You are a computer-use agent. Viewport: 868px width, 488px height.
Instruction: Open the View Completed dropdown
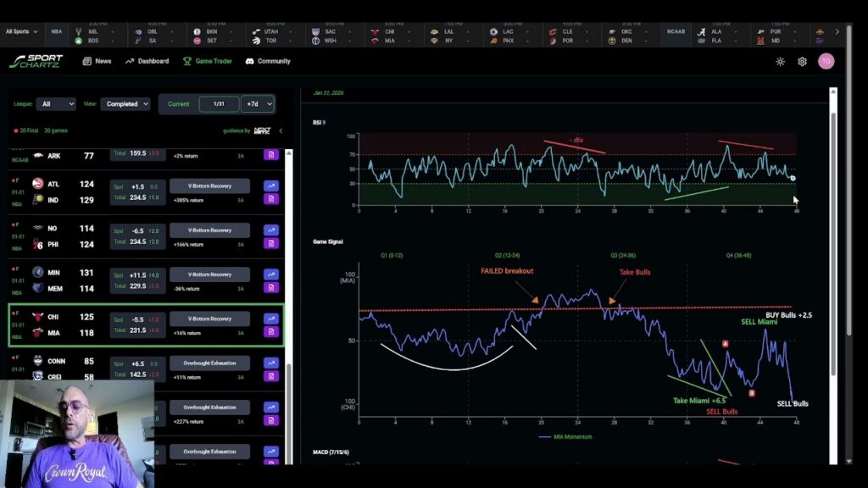(x=125, y=103)
